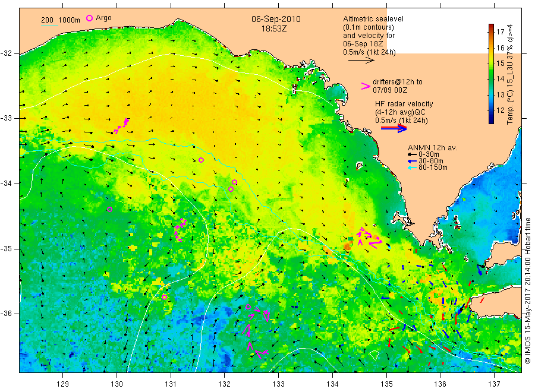Screen dimensions: 535x392
Task: Click the color bar tick label 16
Action: pyautogui.click(x=500, y=48)
